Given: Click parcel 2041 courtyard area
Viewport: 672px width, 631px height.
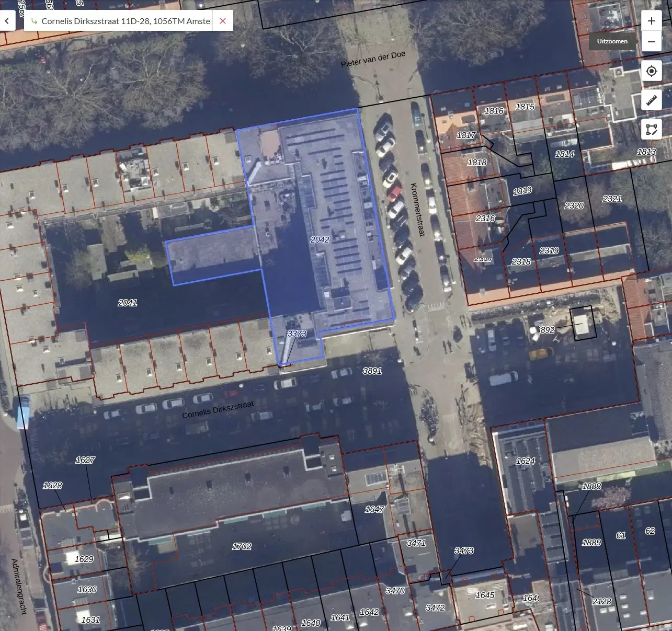Looking at the screenshot, I should click(x=128, y=303).
